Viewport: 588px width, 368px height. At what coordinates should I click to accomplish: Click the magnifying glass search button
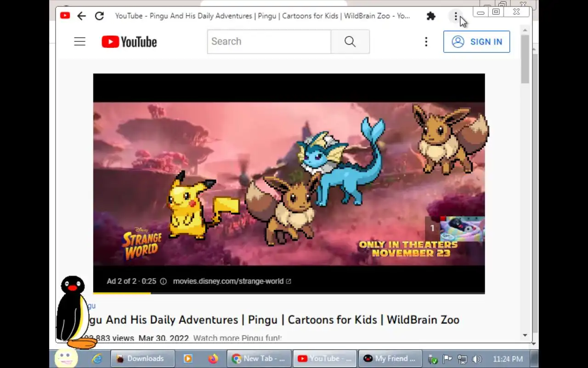click(350, 41)
